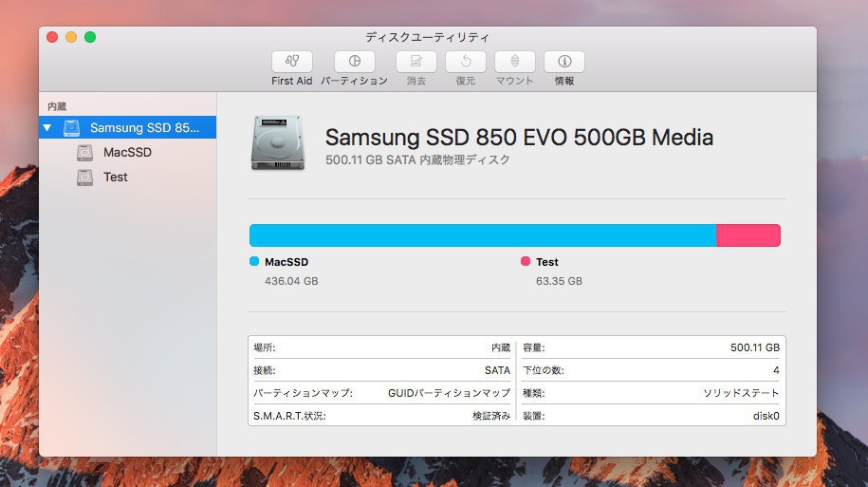This screenshot has height=487, width=868.
Task: Click the disk0 device value
Action: pos(766,416)
